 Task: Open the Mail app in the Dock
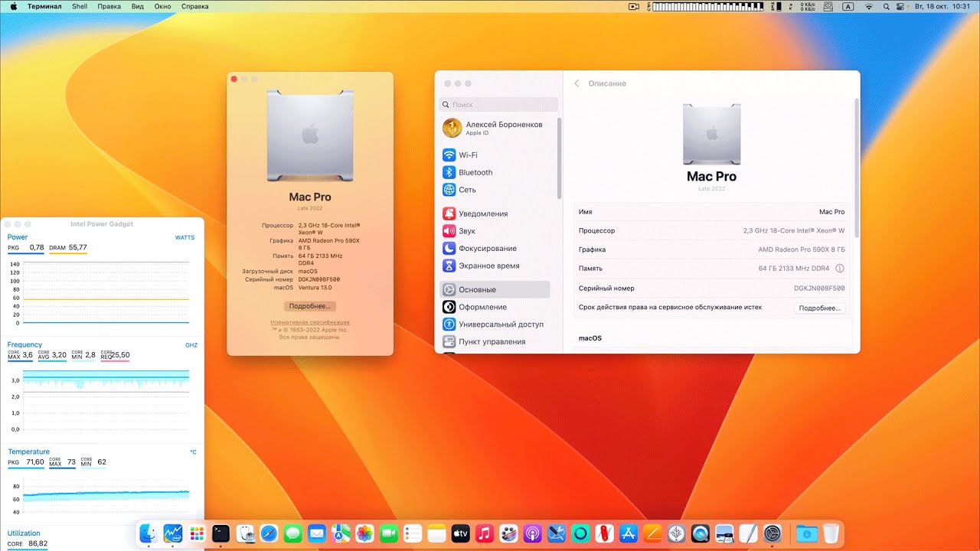[316, 533]
